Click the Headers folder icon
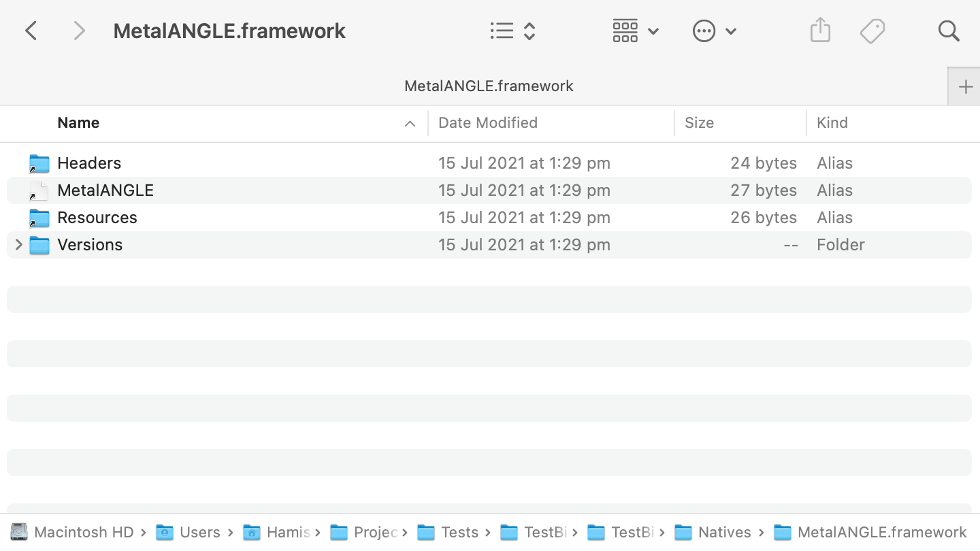The height and width of the screenshot is (551, 980). [39, 163]
